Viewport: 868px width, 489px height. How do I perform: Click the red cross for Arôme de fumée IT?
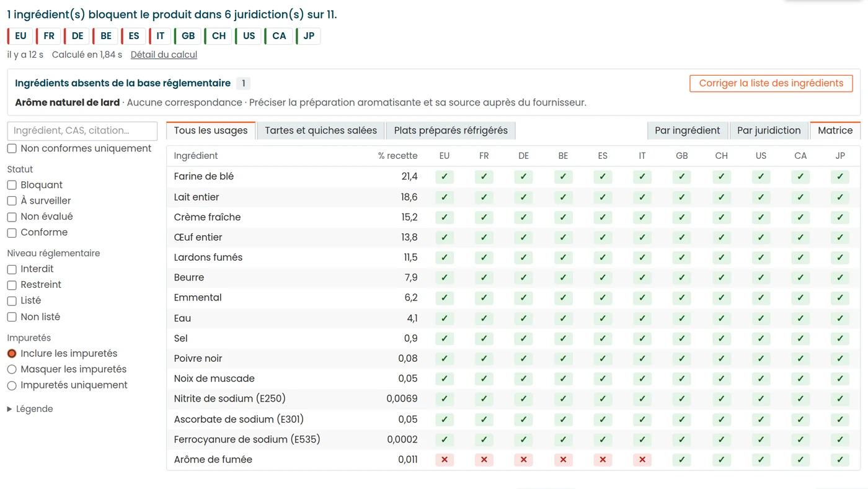click(x=642, y=460)
